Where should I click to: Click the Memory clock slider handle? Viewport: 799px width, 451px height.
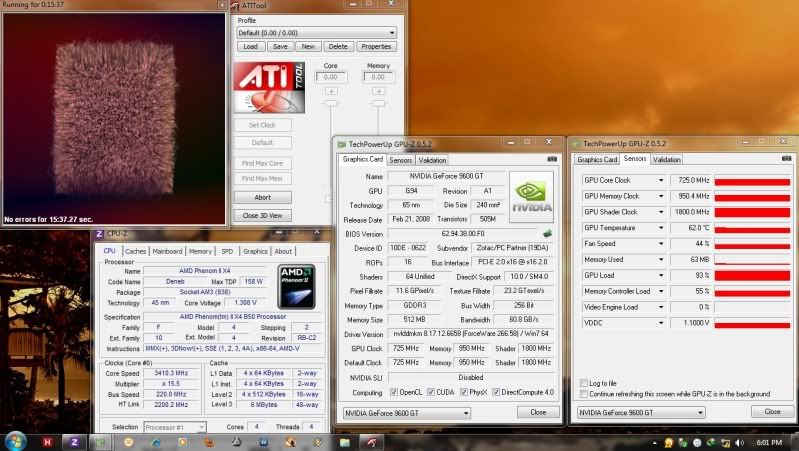(x=379, y=103)
